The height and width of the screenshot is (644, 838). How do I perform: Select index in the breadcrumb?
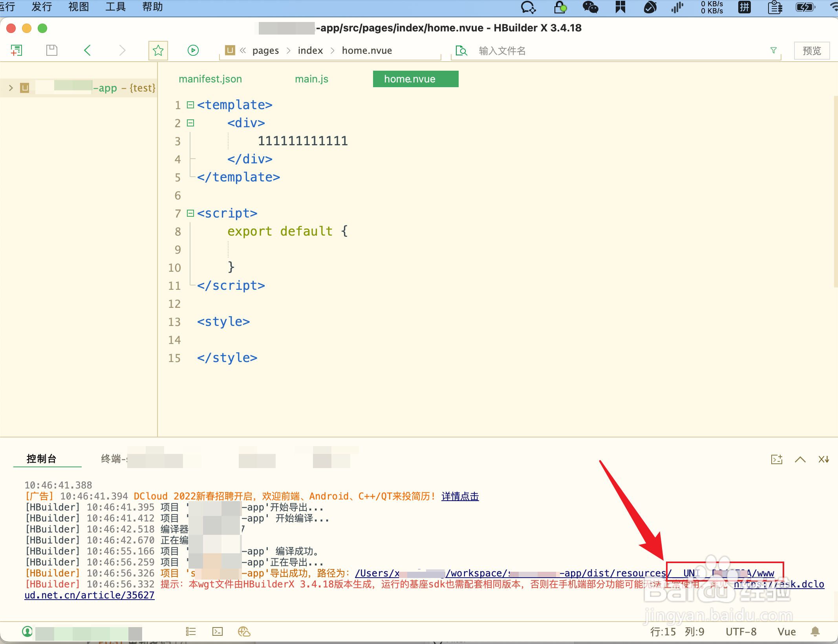[x=310, y=51]
